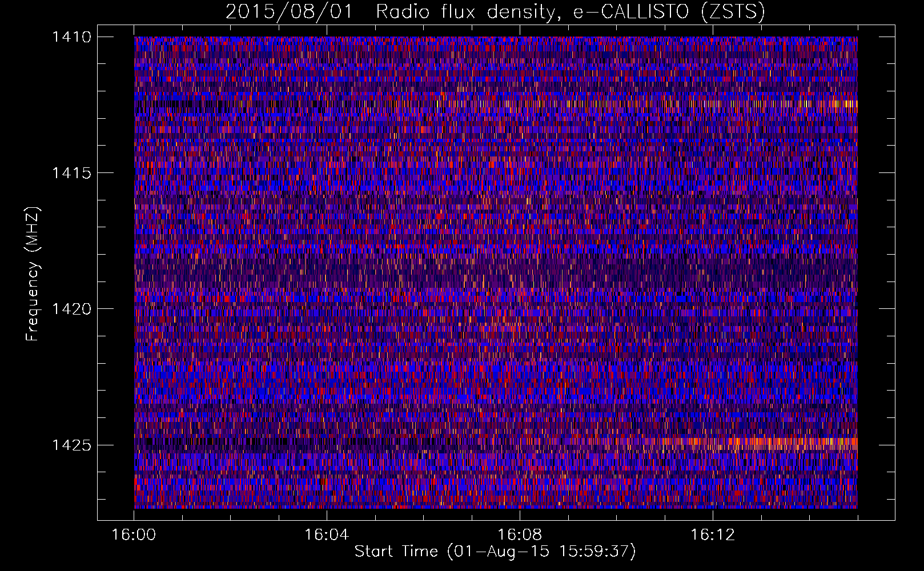Click the 16:12 time tick label

pos(713,535)
